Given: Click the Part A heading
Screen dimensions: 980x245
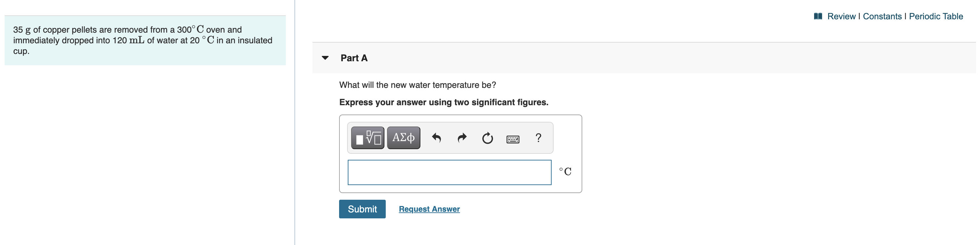Looking at the screenshot, I should coord(354,58).
